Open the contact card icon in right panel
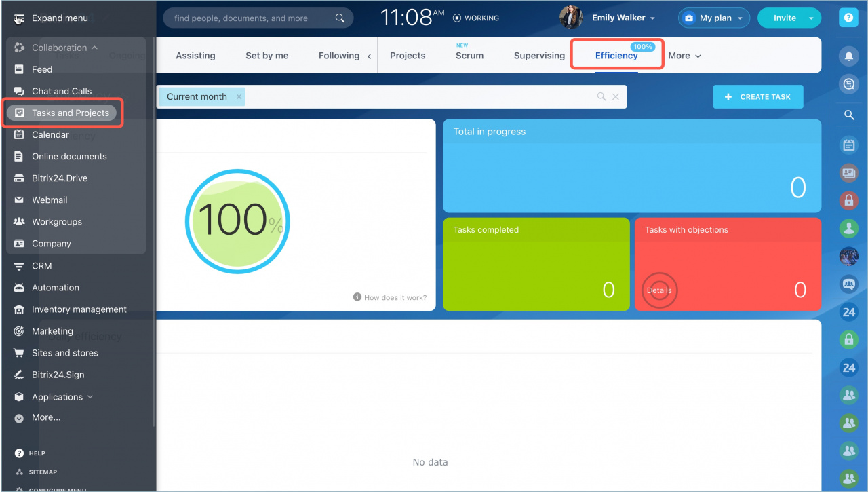This screenshot has height=492, width=868. [849, 172]
